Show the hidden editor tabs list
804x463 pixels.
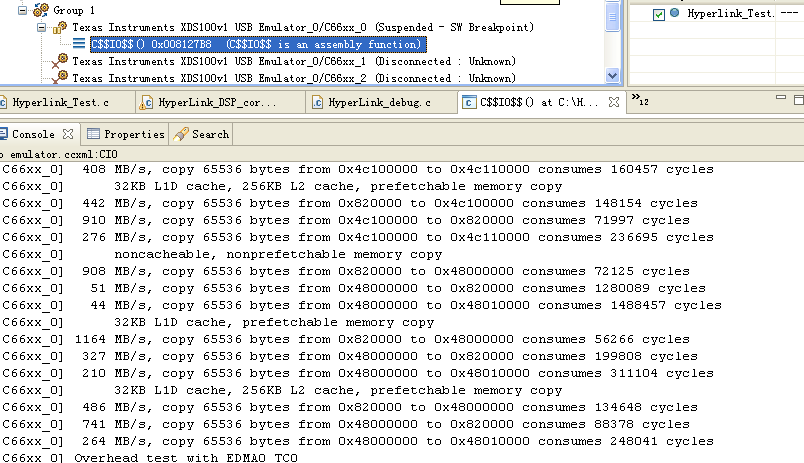click(640, 99)
